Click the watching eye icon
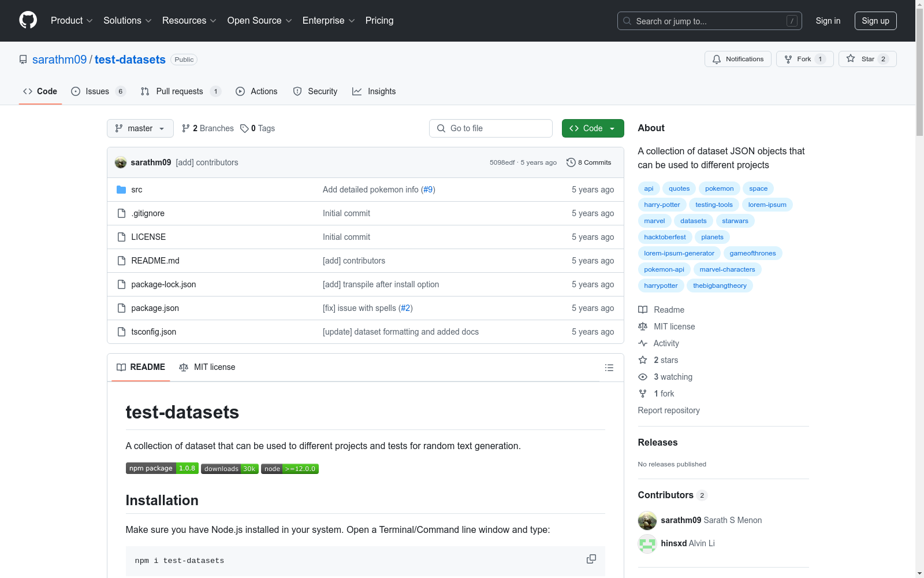 [x=643, y=377]
